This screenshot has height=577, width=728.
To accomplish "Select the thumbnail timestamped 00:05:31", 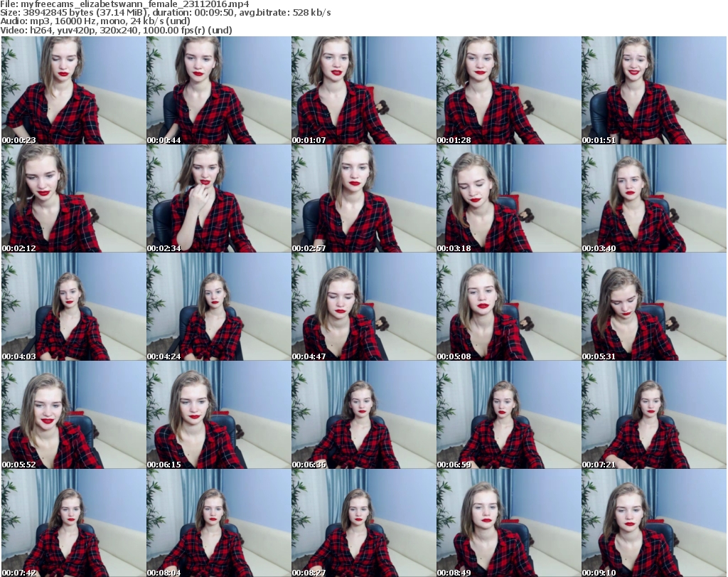I will (x=654, y=307).
